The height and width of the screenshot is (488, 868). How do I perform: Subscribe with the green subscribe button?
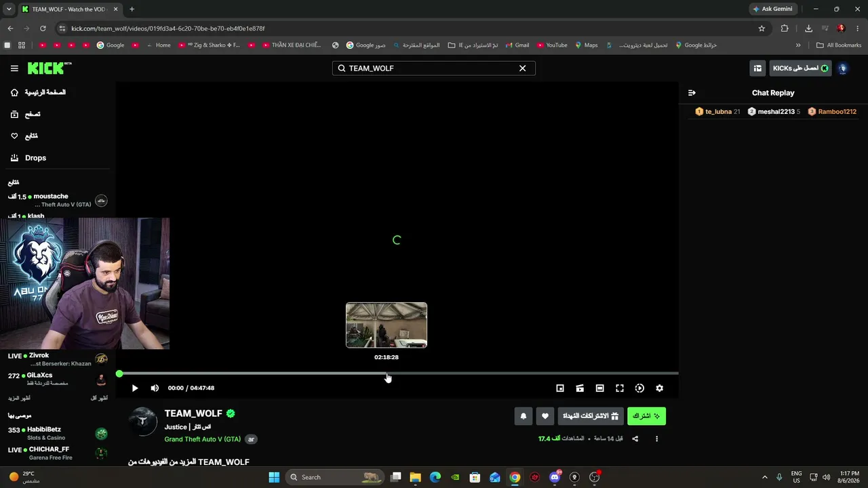[x=646, y=416]
